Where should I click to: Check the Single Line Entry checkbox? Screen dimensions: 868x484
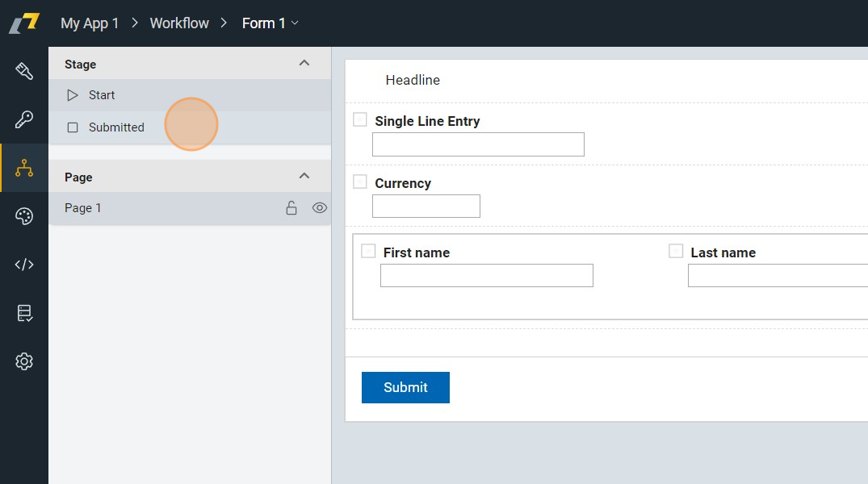(x=360, y=120)
